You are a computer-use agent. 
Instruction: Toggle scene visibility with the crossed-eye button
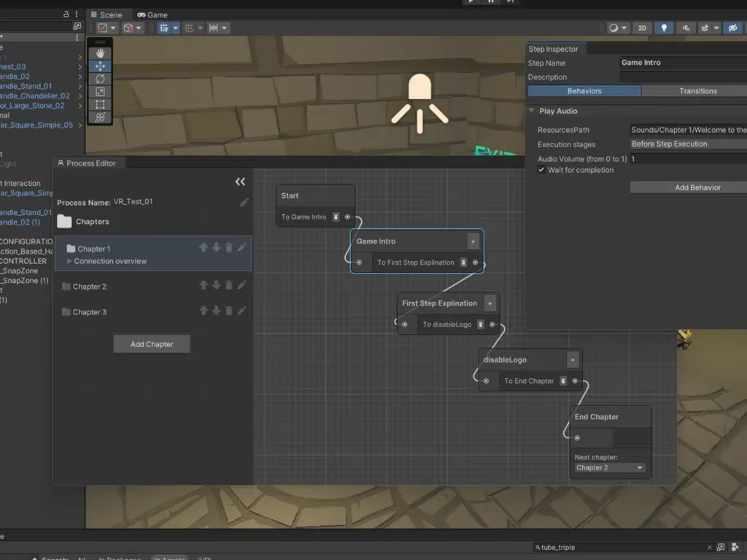click(x=733, y=28)
